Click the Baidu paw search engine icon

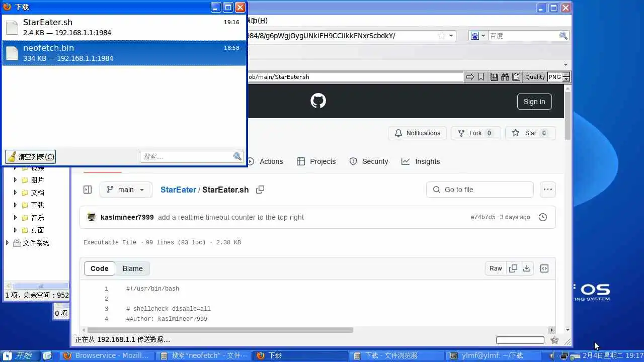475,36
